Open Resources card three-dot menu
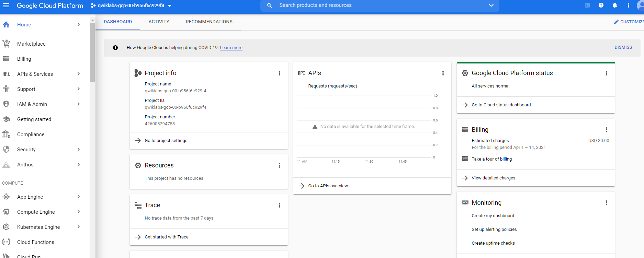Viewport: 644px width, 258px height. [280, 165]
